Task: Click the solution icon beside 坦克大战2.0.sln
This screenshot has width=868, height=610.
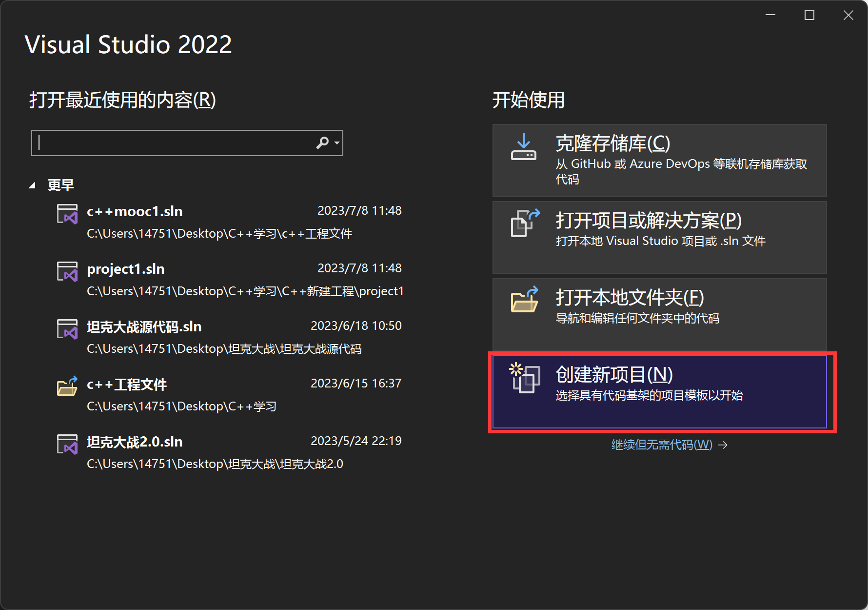Action: [67, 445]
